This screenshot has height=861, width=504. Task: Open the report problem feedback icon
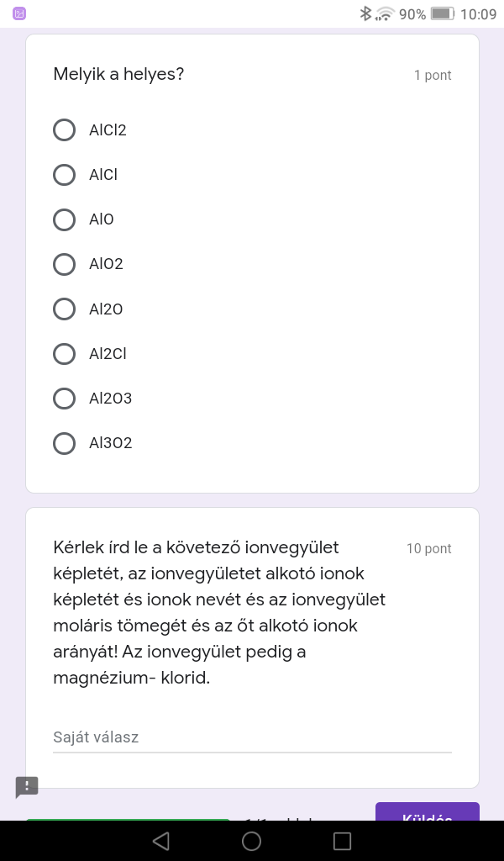(27, 787)
